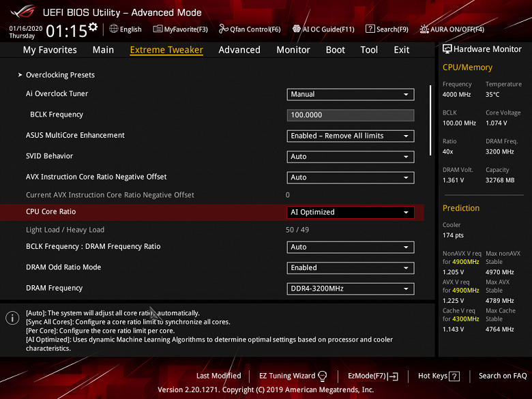
Task: Click the 4000 MHz frequency value
Action: click(x=456, y=94)
